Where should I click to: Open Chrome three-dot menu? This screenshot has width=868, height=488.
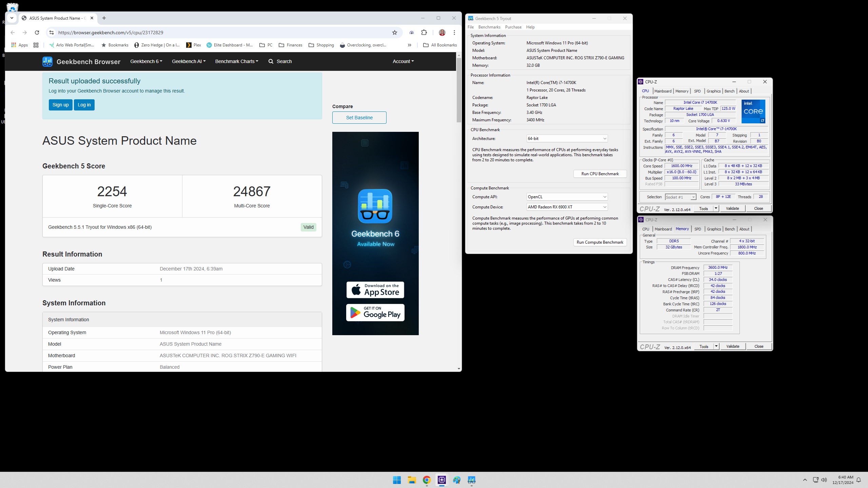click(x=454, y=33)
